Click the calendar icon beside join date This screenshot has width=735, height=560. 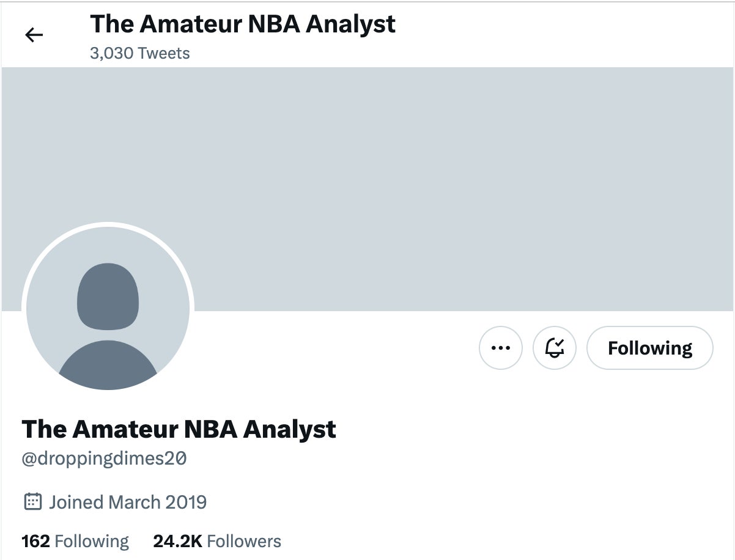tap(32, 502)
